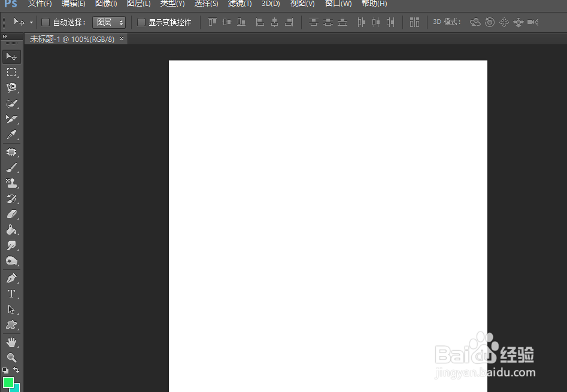The height and width of the screenshot is (392, 567).
Task: Click Distribute Vertical Centers icon
Action: (x=328, y=22)
